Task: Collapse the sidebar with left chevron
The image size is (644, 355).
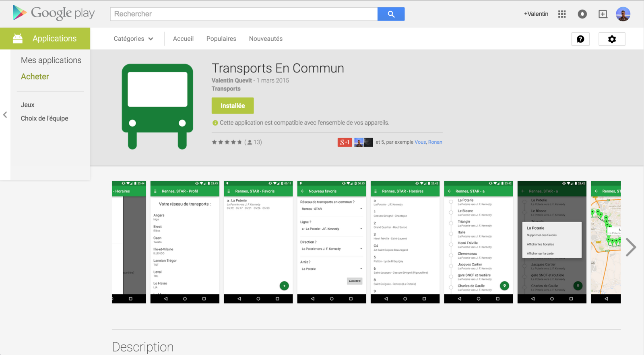Action: [5, 115]
